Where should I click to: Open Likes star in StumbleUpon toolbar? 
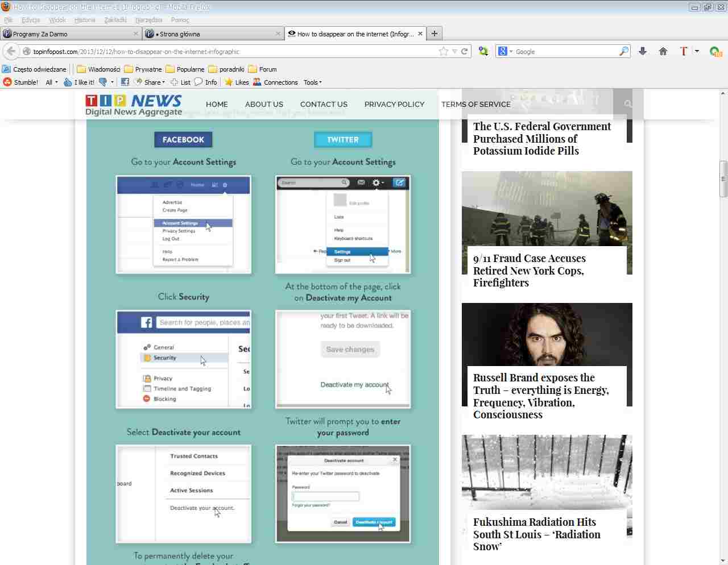click(237, 82)
